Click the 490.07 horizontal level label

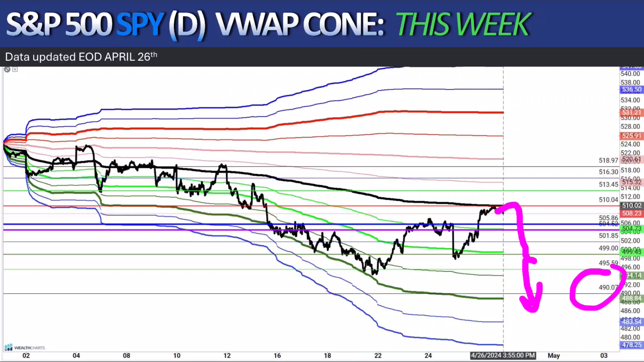608,287
